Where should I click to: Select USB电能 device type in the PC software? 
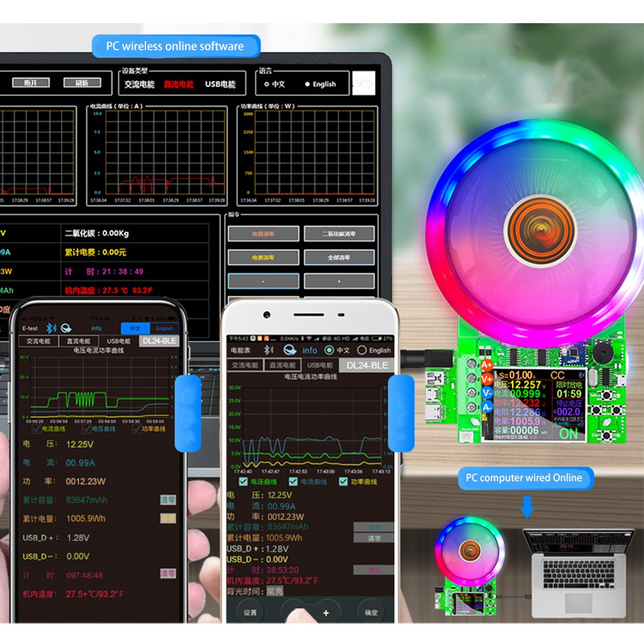click(x=220, y=84)
